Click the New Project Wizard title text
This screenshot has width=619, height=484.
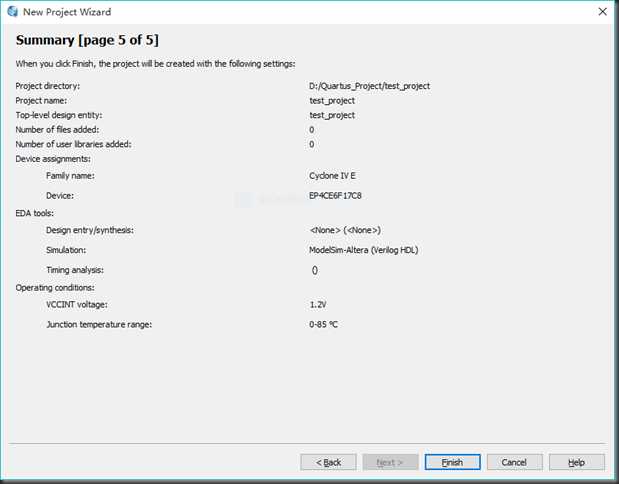click(x=67, y=12)
